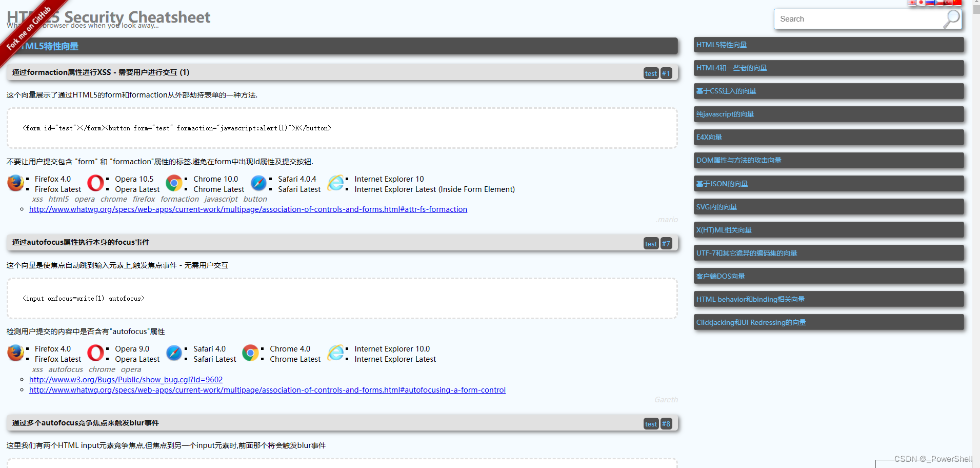The image size is (980, 468).
Task: Open the whatwg autofocusing-a-form-control link
Action: point(267,390)
